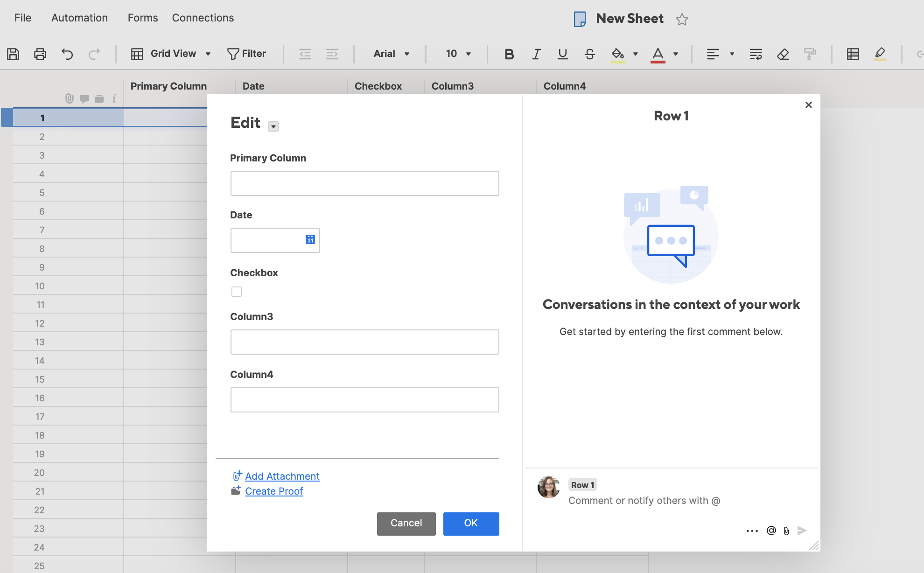Open the Forms menu
This screenshot has width=924, height=573.
[x=143, y=18]
